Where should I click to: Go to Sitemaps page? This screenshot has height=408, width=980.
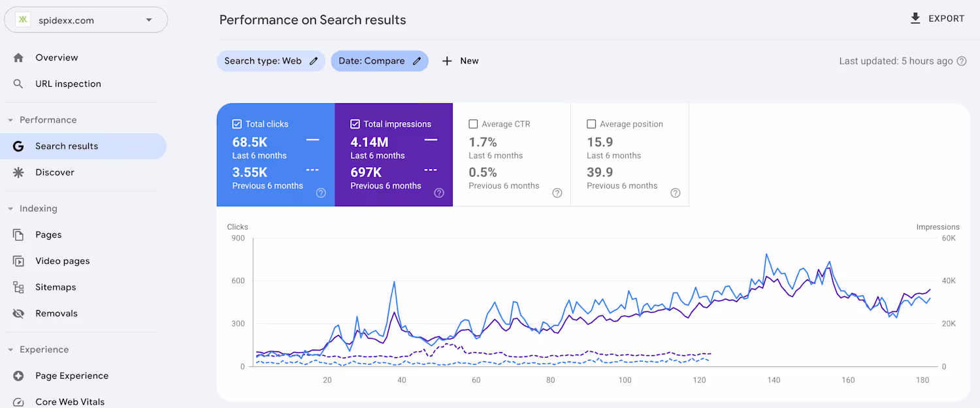[x=56, y=287]
